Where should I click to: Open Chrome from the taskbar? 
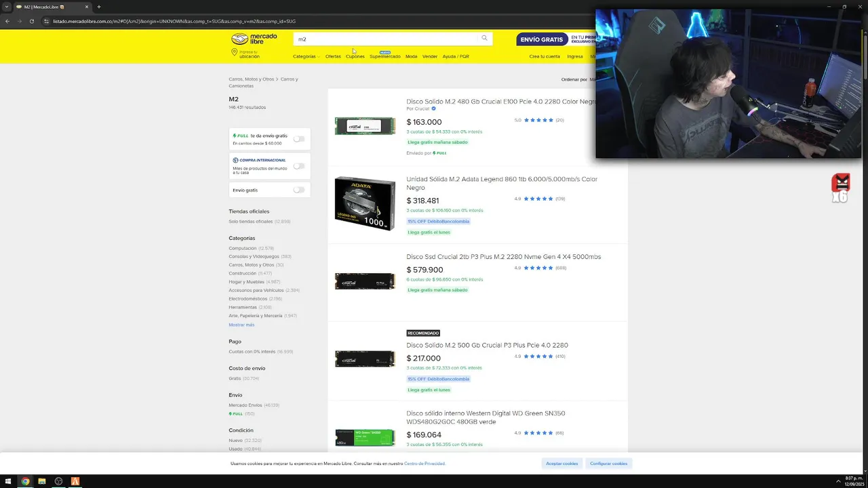(x=25, y=481)
